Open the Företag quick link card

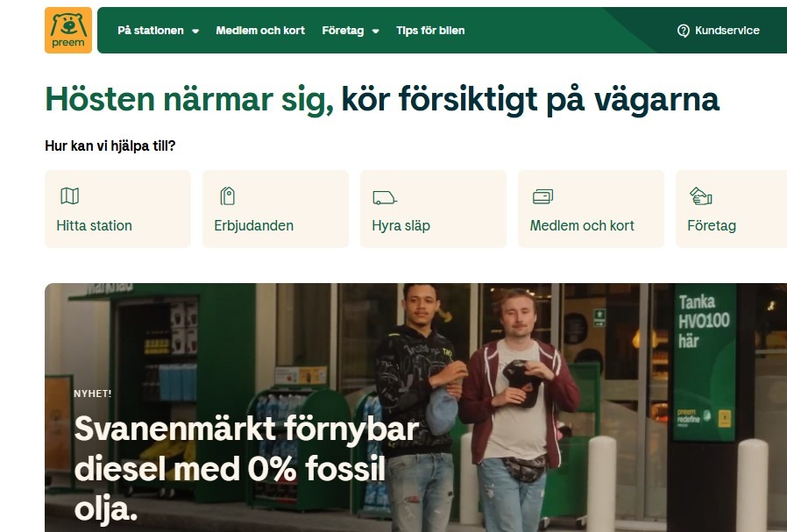coord(731,209)
